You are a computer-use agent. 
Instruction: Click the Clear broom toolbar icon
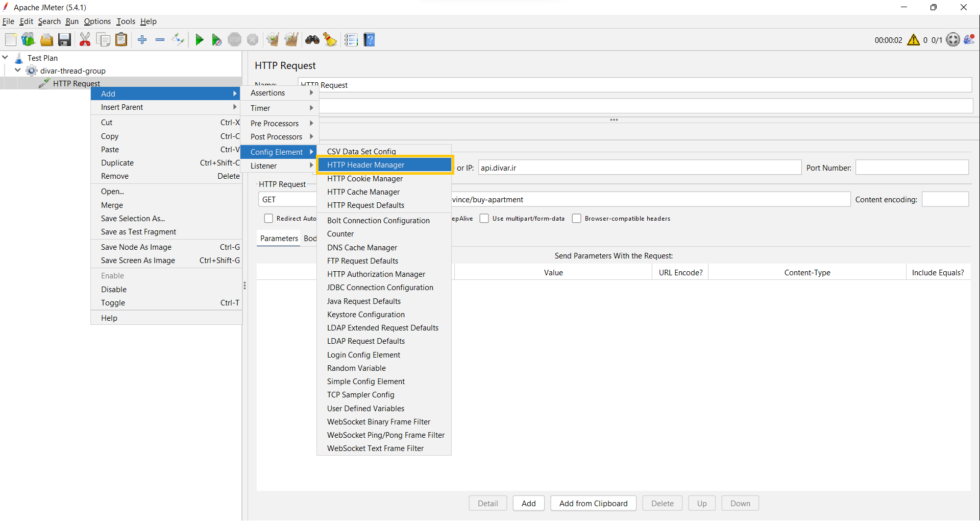click(273, 39)
